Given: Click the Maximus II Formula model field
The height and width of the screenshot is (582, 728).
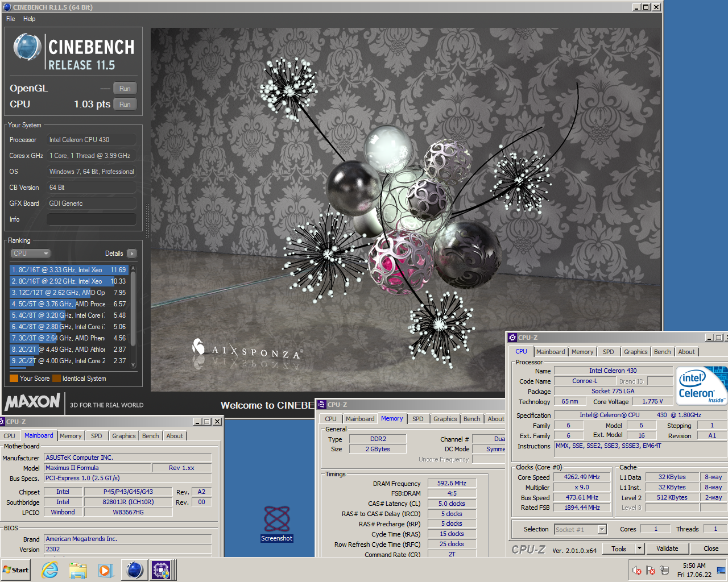Looking at the screenshot, I should click(98, 468).
